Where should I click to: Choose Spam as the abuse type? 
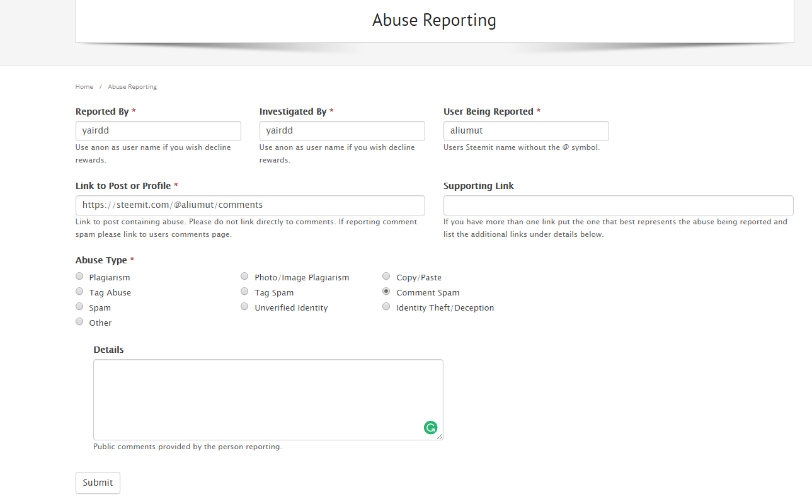[x=79, y=306]
